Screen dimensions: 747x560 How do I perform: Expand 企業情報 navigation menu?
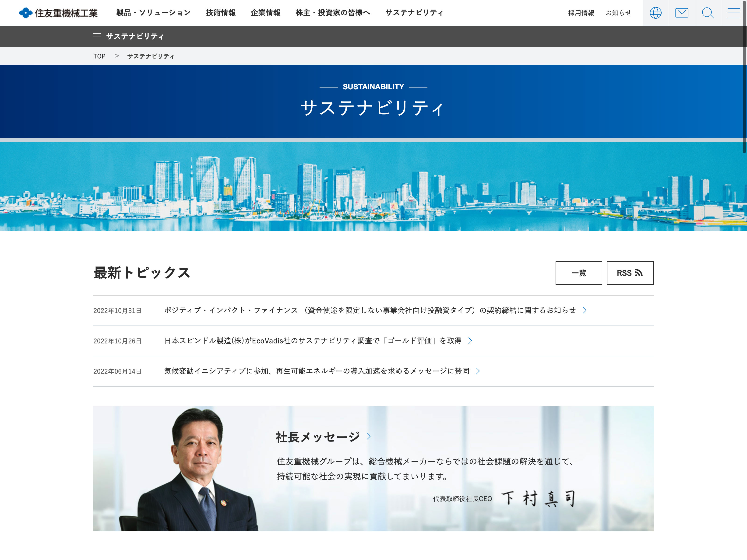(x=265, y=13)
